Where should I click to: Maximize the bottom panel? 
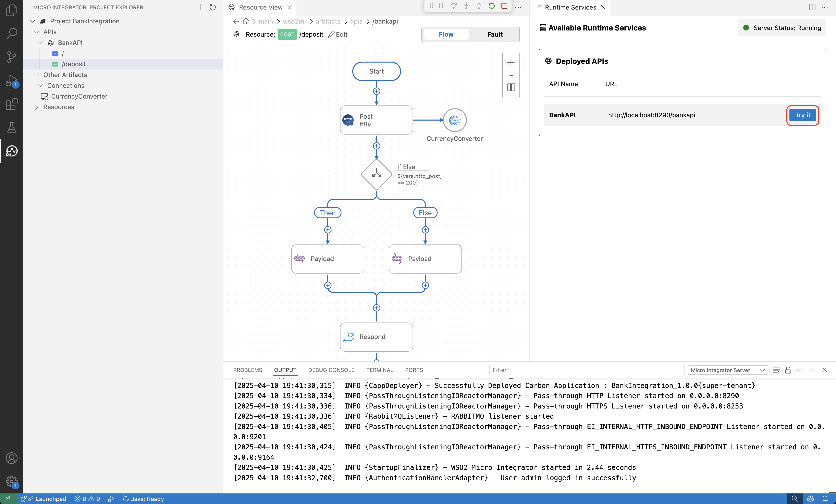coord(812,370)
